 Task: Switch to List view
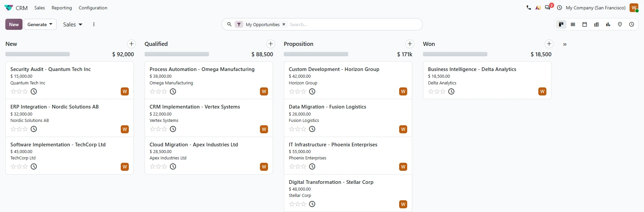coord(573,24)
